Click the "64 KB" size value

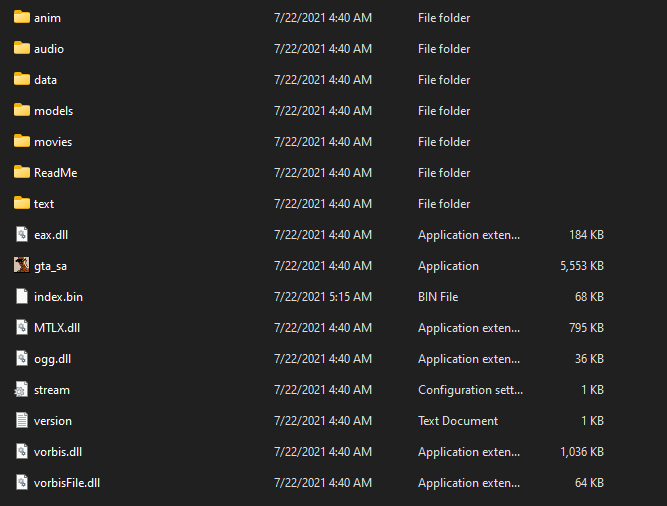coord(590,483)
